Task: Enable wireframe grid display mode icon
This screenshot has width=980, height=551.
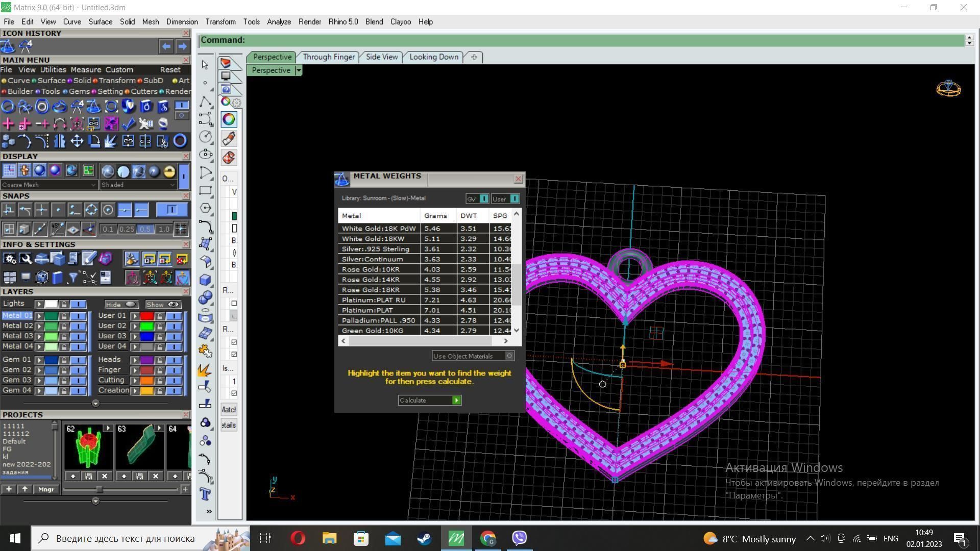Action: [9, 170]
